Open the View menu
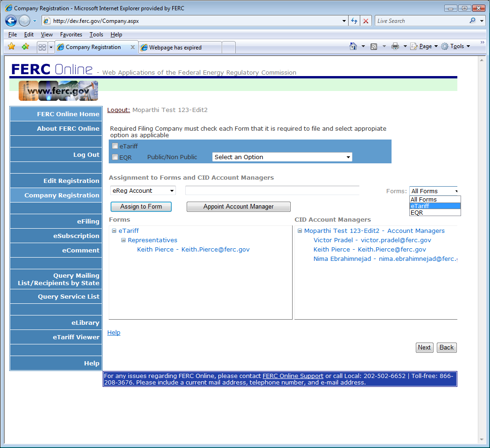 (x=47, y=35)
